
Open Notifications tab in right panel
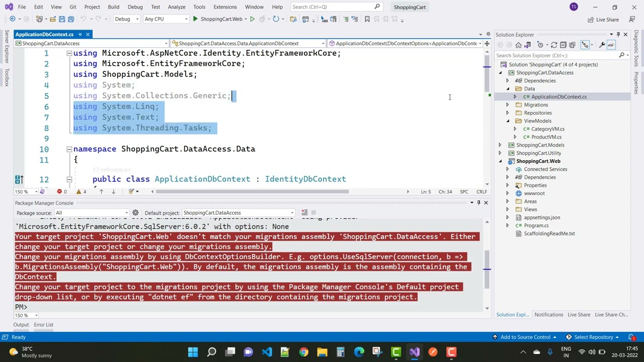[x=548, y=315]
